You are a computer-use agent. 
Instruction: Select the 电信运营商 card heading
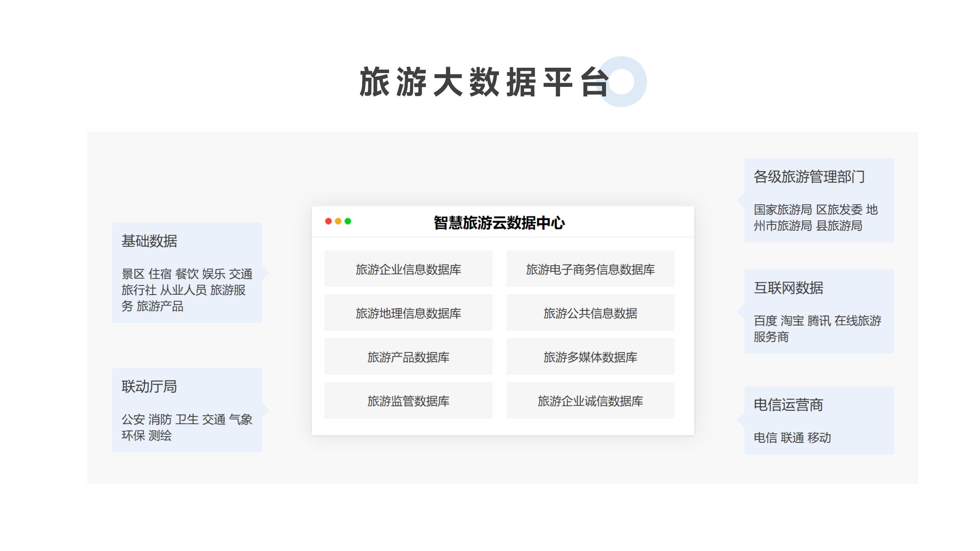pos(788,405)
